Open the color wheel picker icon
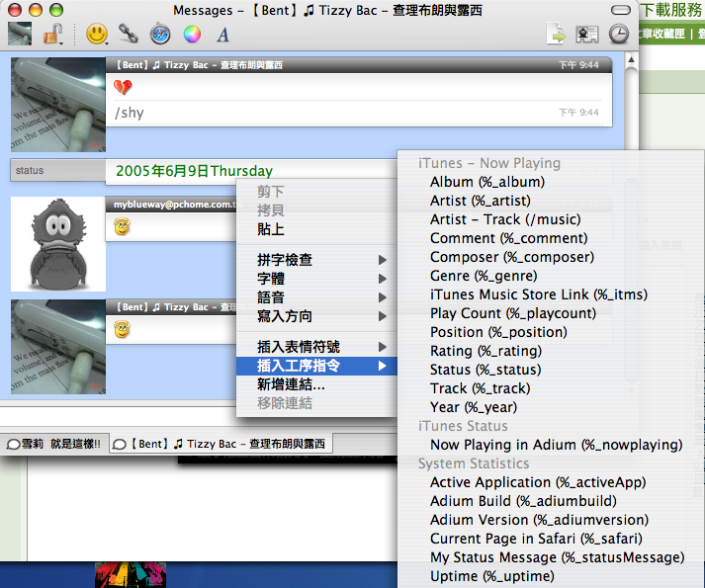Image resolution: width=705 pixels, height=588 pixels. click(192, 35)
